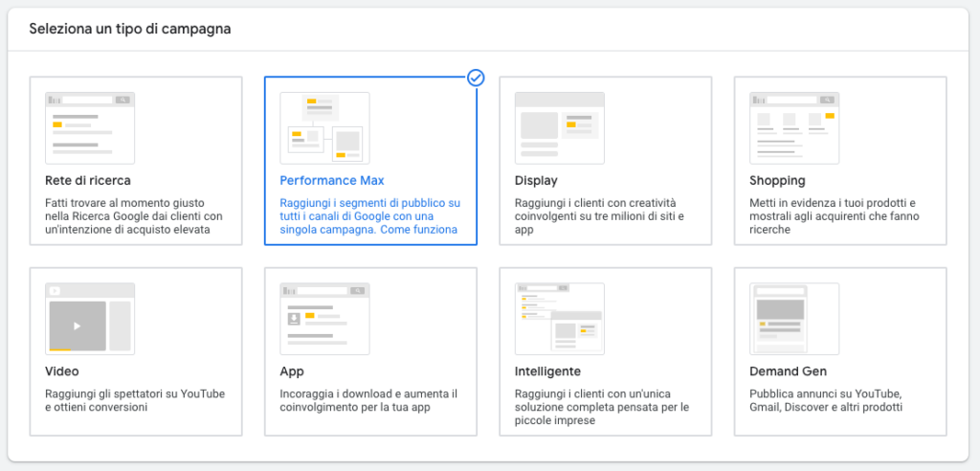This screenshot has width=980, height=471.
Task: Click the Video campaign player illustration
Action: click(x=90, y=319)
